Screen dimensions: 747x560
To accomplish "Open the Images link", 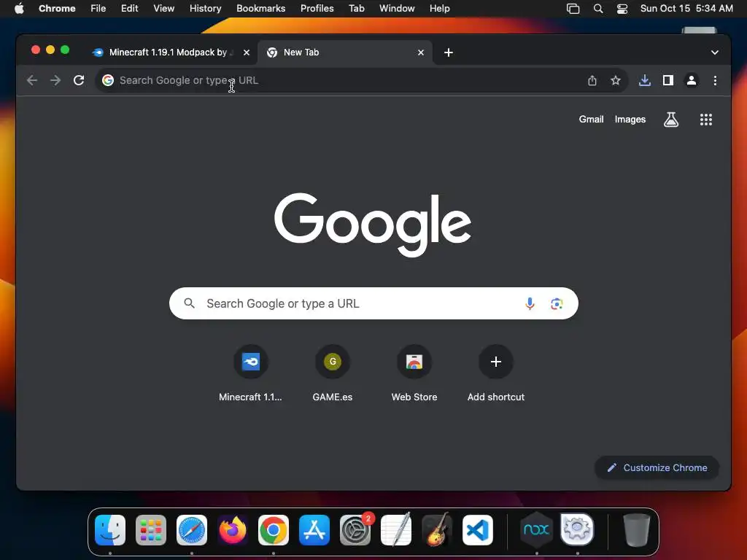I will point(630,120).
